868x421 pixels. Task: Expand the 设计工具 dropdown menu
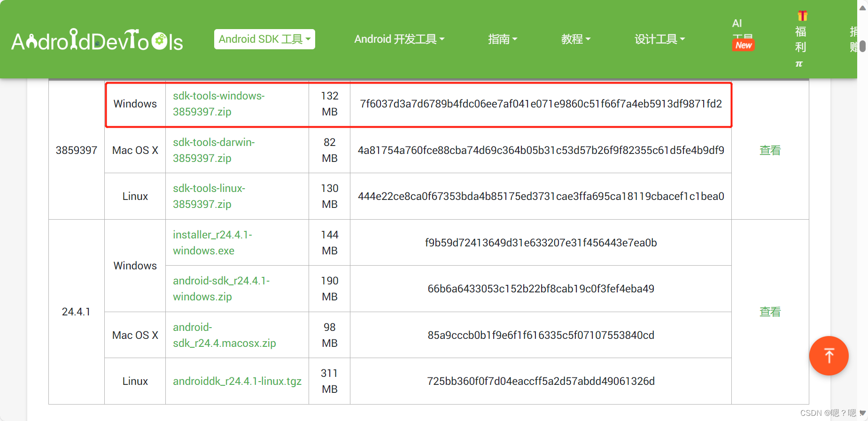click(659, 39)
